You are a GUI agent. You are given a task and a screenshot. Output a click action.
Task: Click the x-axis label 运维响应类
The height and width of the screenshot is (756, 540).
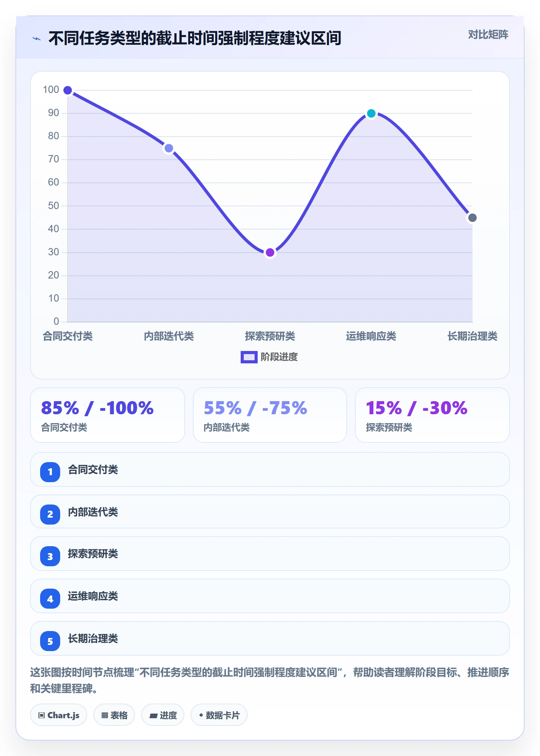[371, 336]
